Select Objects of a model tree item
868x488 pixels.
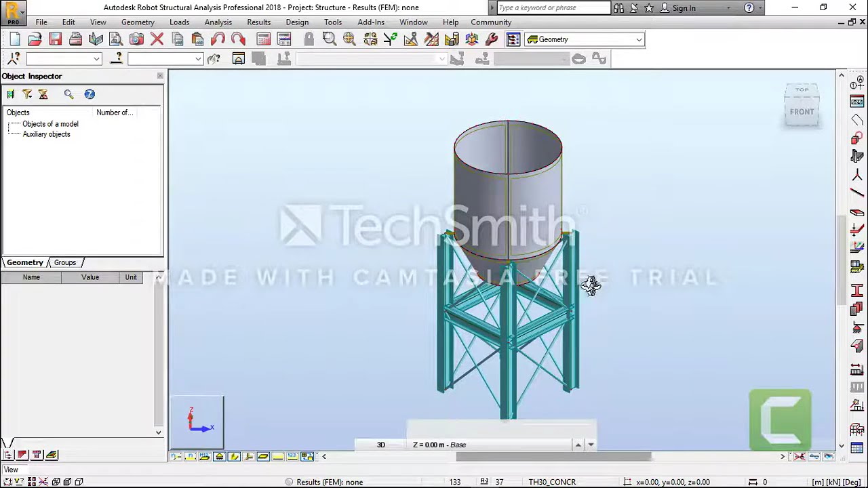(50, 124)
